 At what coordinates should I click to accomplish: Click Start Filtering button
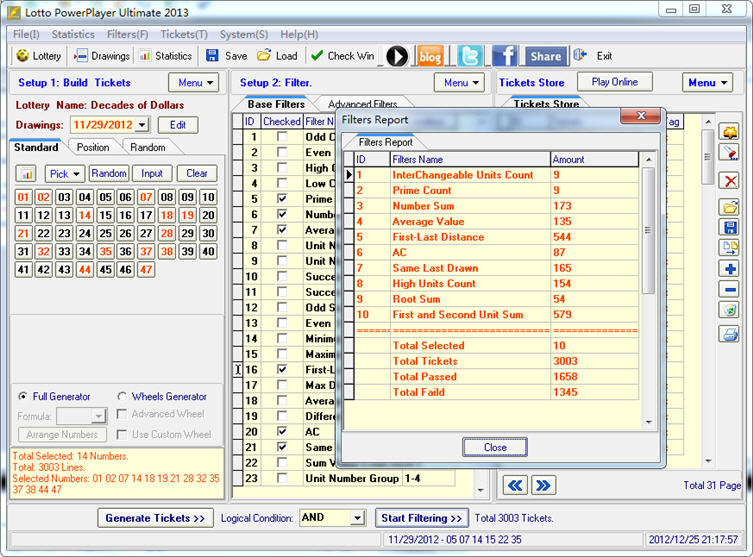(x=421, y=518)
